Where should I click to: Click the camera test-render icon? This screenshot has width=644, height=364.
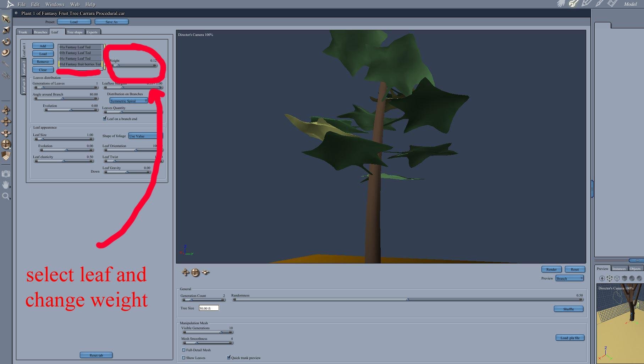6,174
